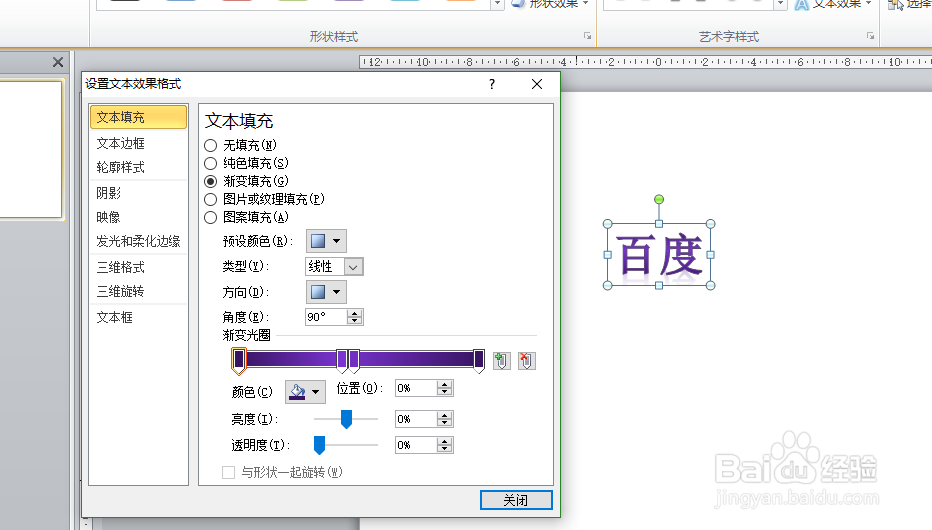Switch to the 发光和柔化边缘 category

pos(138,241)
